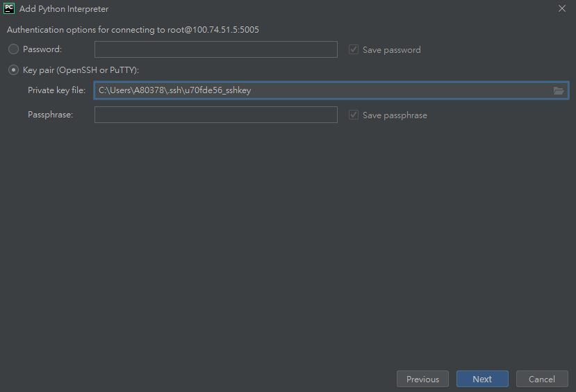Click the folder browse icon for private key file
576x392 pixels.
[559, 90]
